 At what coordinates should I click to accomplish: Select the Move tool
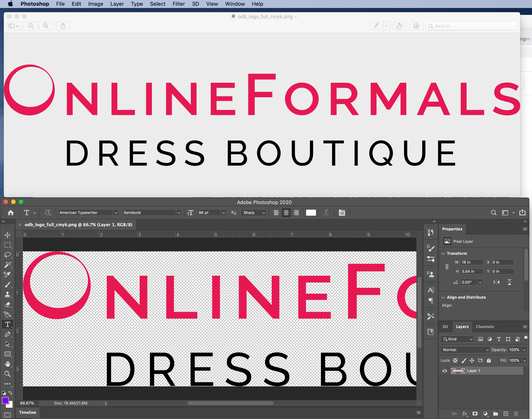tap(7, 235)
